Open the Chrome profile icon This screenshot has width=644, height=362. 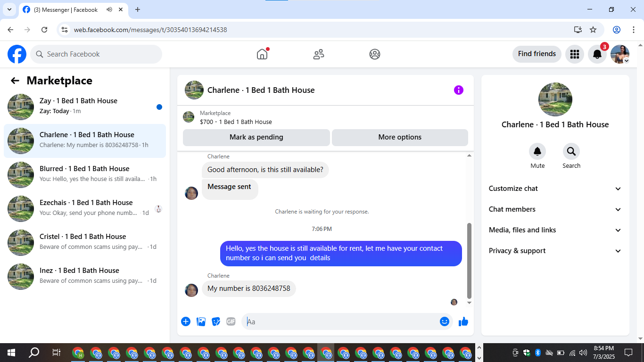click(x=617, y=30)
